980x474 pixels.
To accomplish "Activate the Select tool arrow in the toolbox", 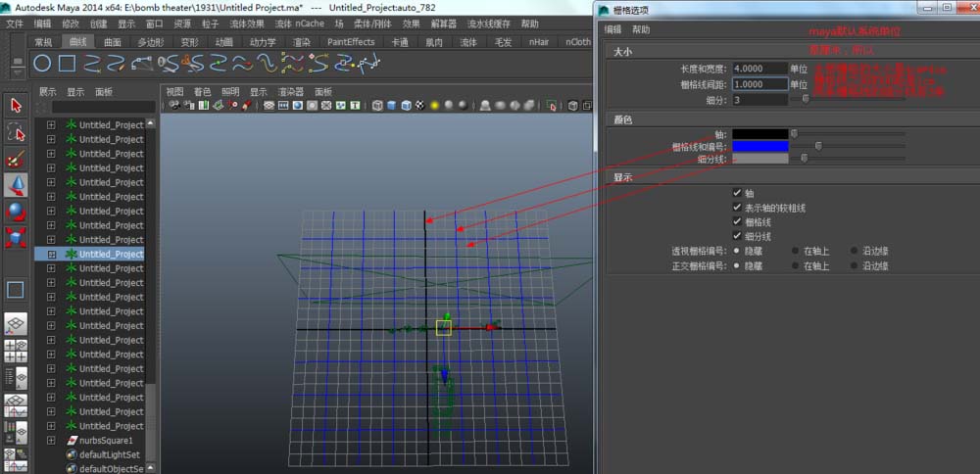I will pyautogui.click(x=16, y=106).
